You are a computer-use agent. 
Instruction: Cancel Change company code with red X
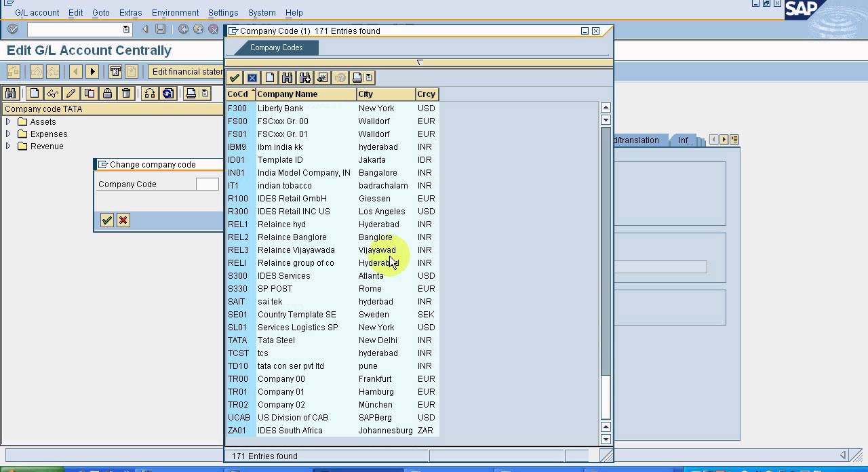(x=123, y=220)
